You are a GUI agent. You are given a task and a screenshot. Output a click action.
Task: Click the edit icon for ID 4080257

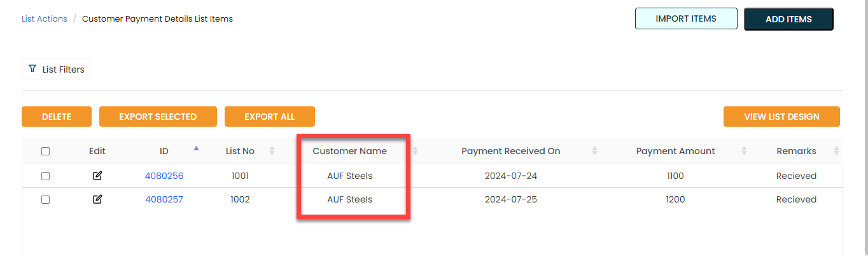tap(97, 199)
